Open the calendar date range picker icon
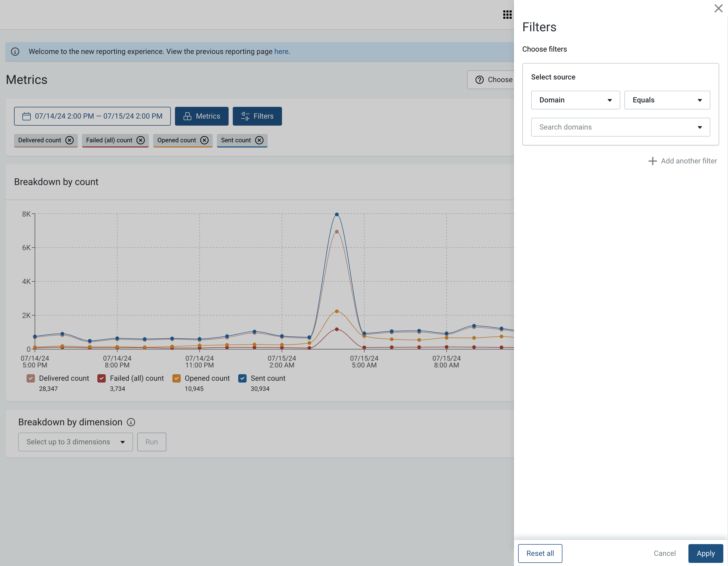This screenshot has height=566, width=728. pyautogui.click(x=25, y=116)
